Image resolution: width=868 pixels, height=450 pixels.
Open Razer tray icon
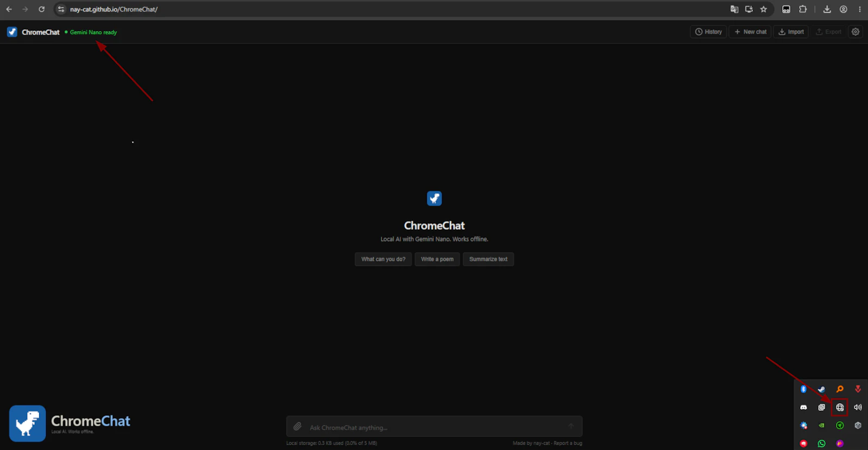[x=840, y=426]
